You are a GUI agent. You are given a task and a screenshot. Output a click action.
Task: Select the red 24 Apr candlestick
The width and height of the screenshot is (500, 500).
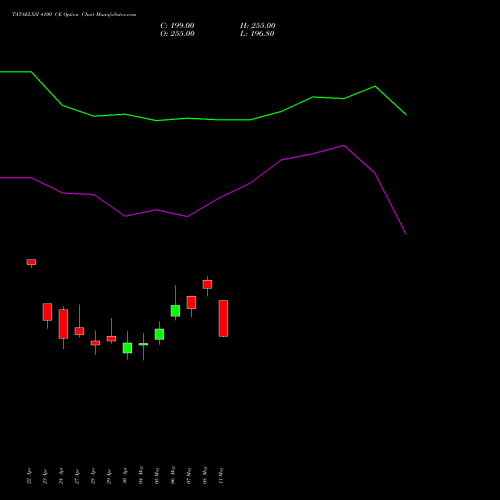point(63,324)
